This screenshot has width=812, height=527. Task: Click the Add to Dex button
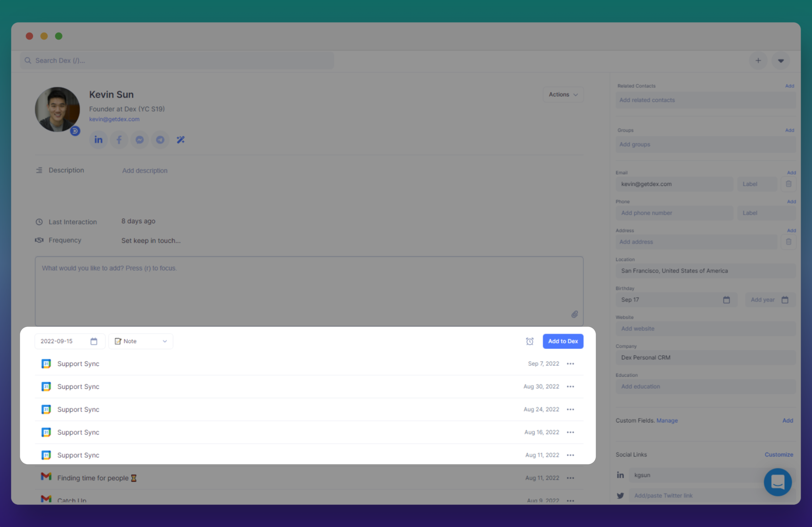[x=563, y=341]
